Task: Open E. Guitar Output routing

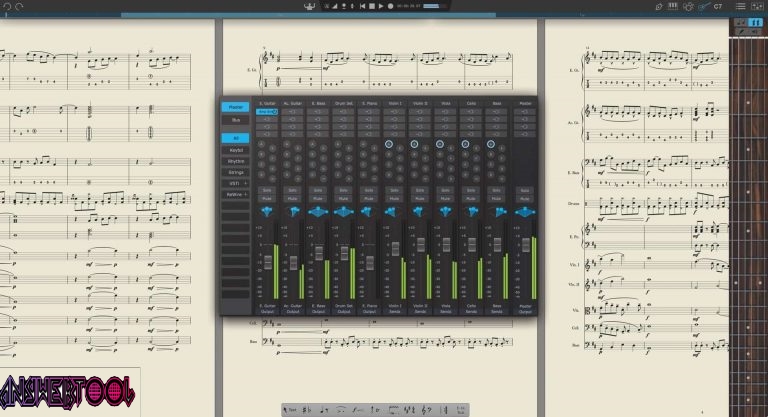Action: point(267,312)
